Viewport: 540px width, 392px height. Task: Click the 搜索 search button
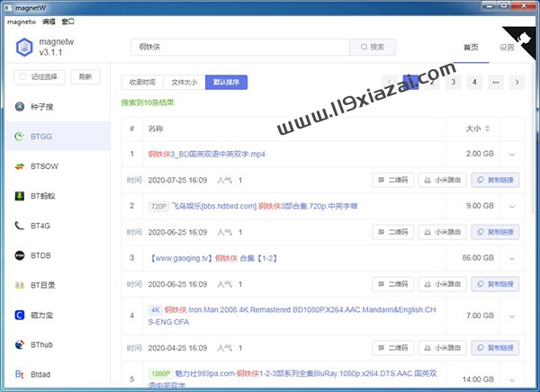[x=373, y=47]
